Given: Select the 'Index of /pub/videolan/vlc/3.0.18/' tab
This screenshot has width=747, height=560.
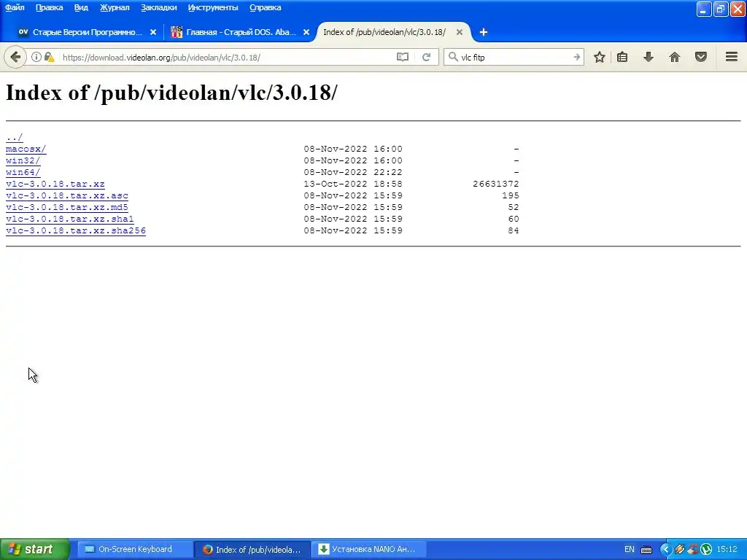Looking at the screenshot, I should (384, 32).
